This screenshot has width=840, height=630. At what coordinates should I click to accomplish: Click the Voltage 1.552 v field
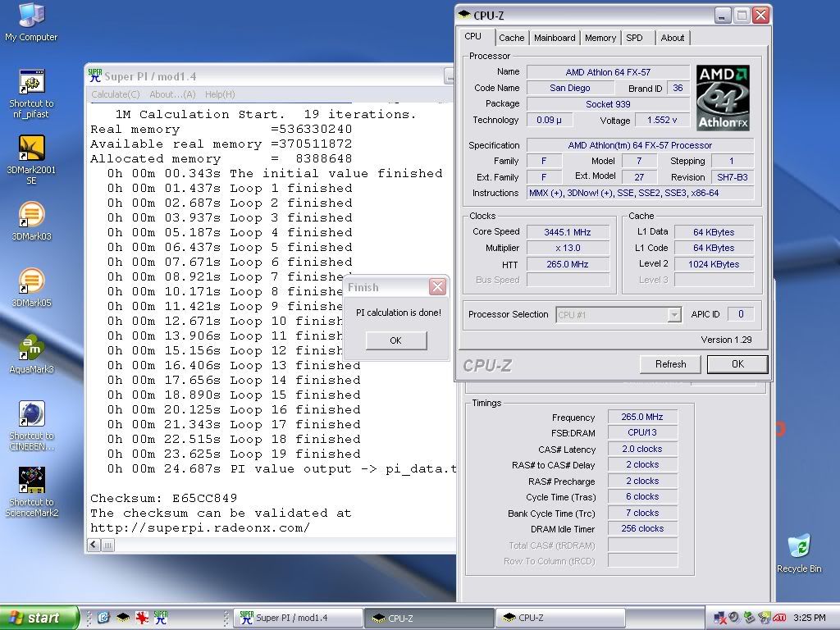(662, 120)
